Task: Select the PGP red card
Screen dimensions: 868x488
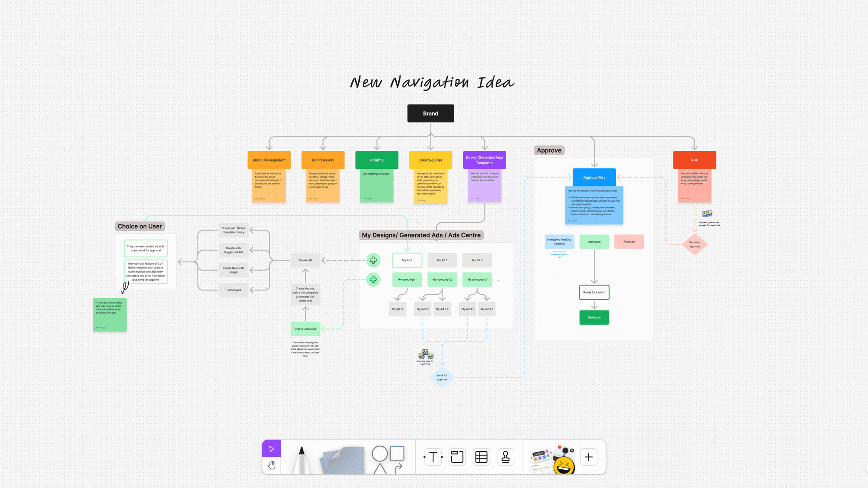Action: 694,160
